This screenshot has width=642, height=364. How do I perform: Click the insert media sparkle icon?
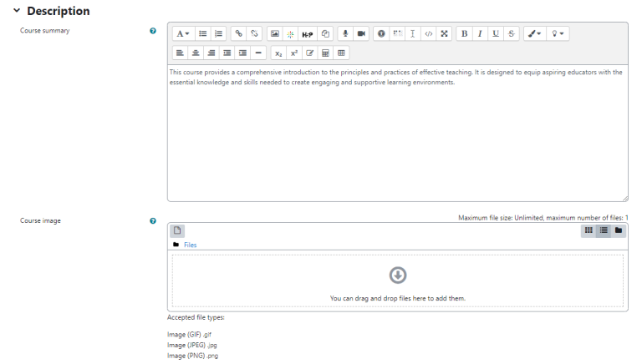(290, 33)
